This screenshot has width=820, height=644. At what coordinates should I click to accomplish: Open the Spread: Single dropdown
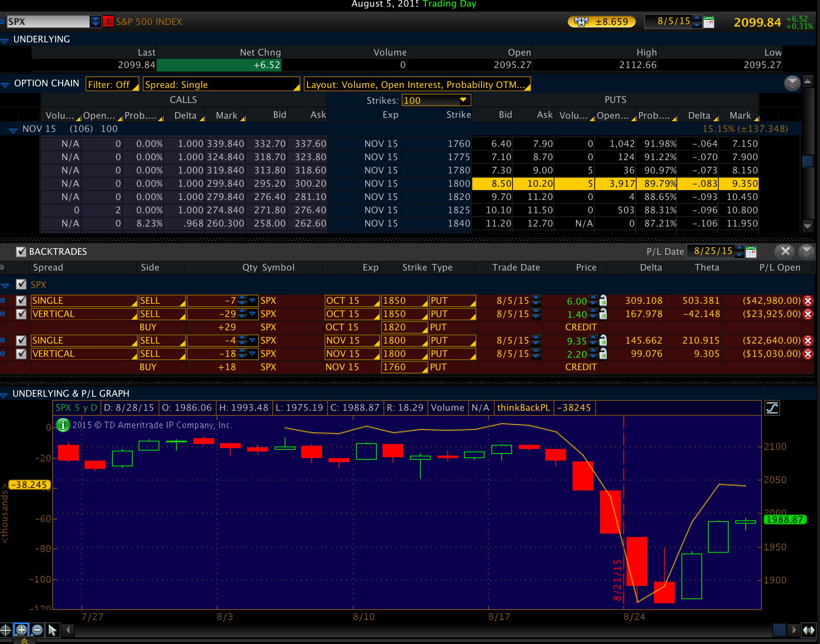tap(221, 84)
